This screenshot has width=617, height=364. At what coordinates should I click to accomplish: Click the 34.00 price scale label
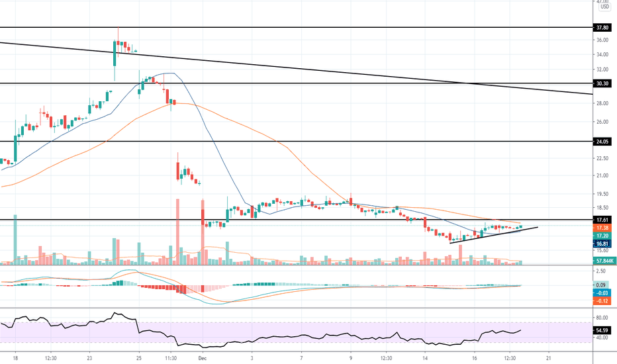pyautogui.click(x=602, y=55)
